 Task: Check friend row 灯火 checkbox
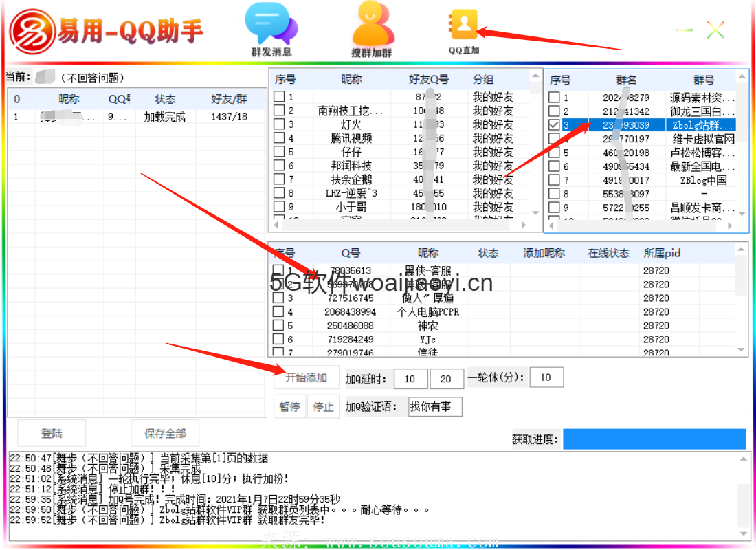coord(278,124)
